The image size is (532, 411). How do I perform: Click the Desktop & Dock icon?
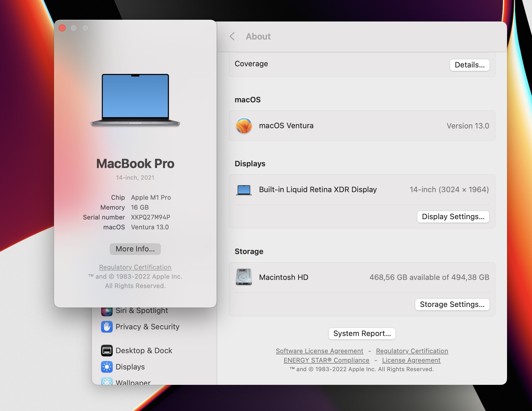pos(107,351)
